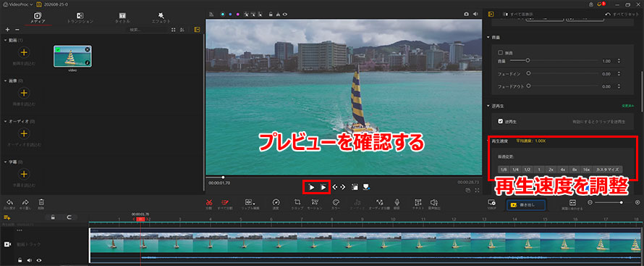Click the redo arrow icon
Screen dimensions: 644x266
click(x=25, y=202)
